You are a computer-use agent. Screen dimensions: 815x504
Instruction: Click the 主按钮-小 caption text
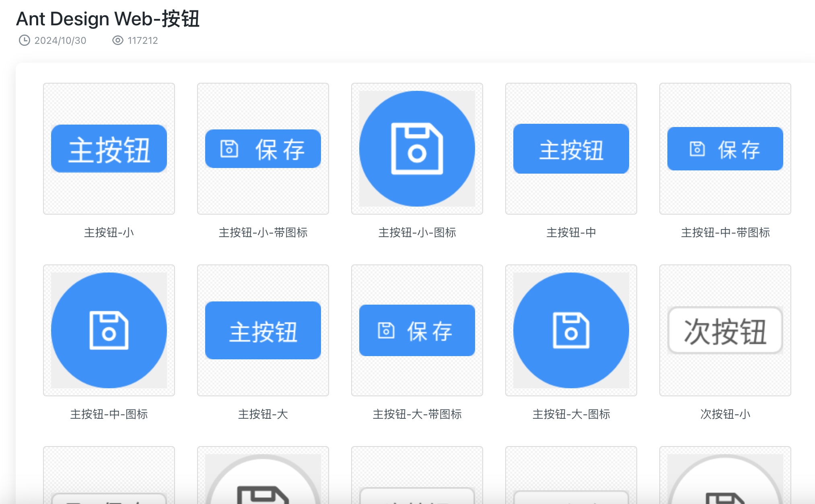click(x=109, y=232)
